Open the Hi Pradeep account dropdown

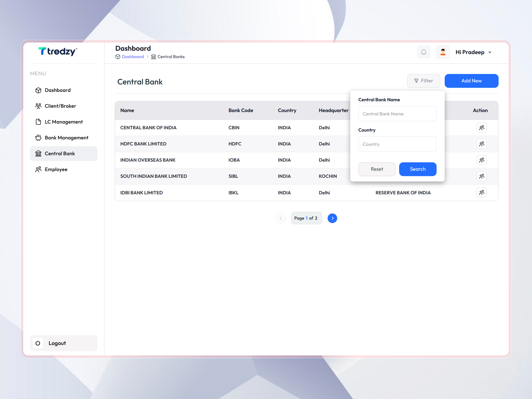coord(473,52)
